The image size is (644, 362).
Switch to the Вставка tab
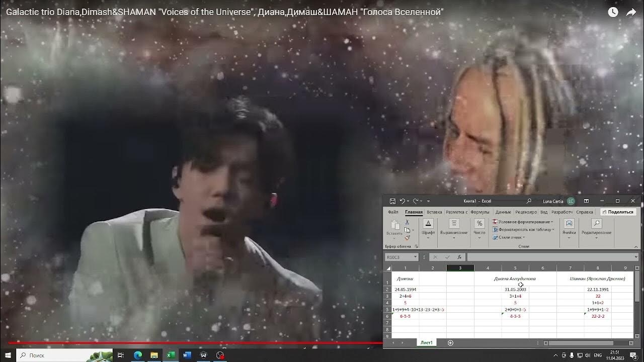point(434,212)
